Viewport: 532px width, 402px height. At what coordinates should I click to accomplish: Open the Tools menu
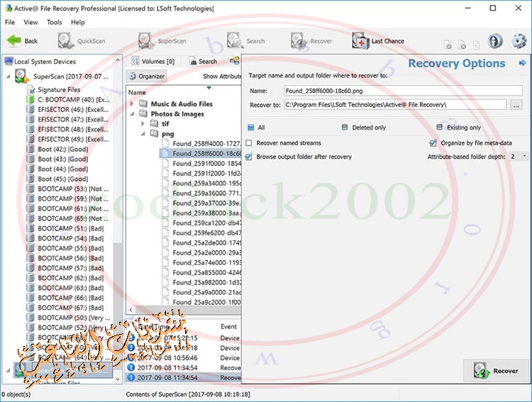tap(55, 22)
